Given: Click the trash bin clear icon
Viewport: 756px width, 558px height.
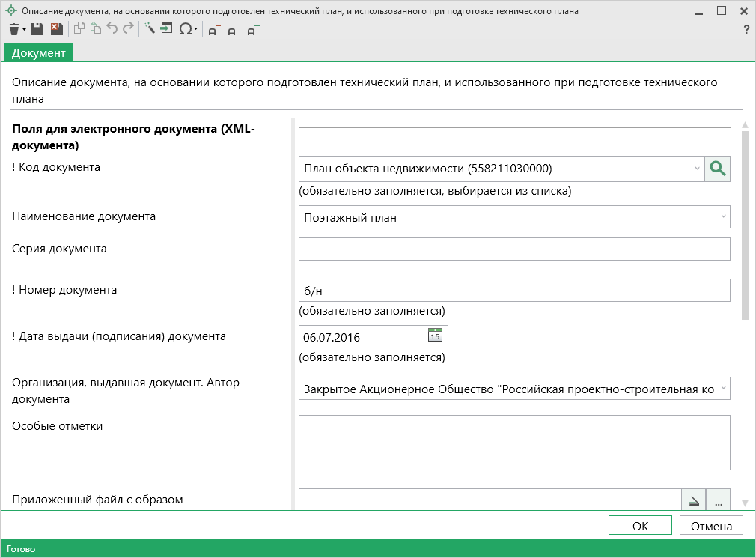Looking at the screenshot, I should [14, 29].
